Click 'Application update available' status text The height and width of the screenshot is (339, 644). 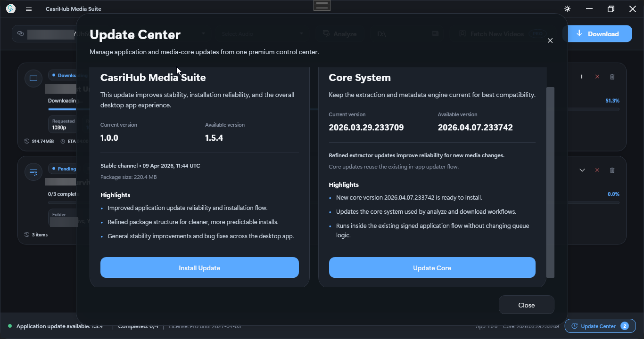[59, 326]
